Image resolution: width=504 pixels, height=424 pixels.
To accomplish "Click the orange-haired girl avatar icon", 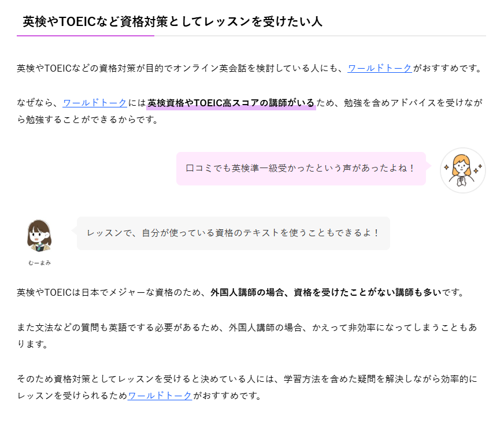I will [462, 170].
